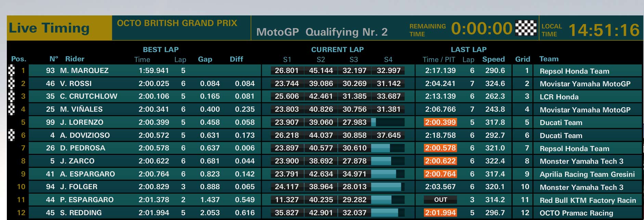Click the Speed column header

[493, 59]
